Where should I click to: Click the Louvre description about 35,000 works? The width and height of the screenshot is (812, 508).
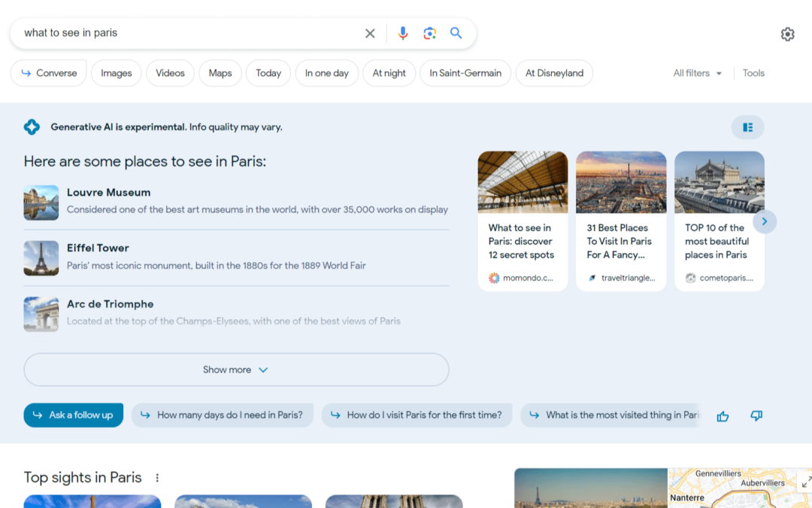pyautogui.click(x=257, y=209)
